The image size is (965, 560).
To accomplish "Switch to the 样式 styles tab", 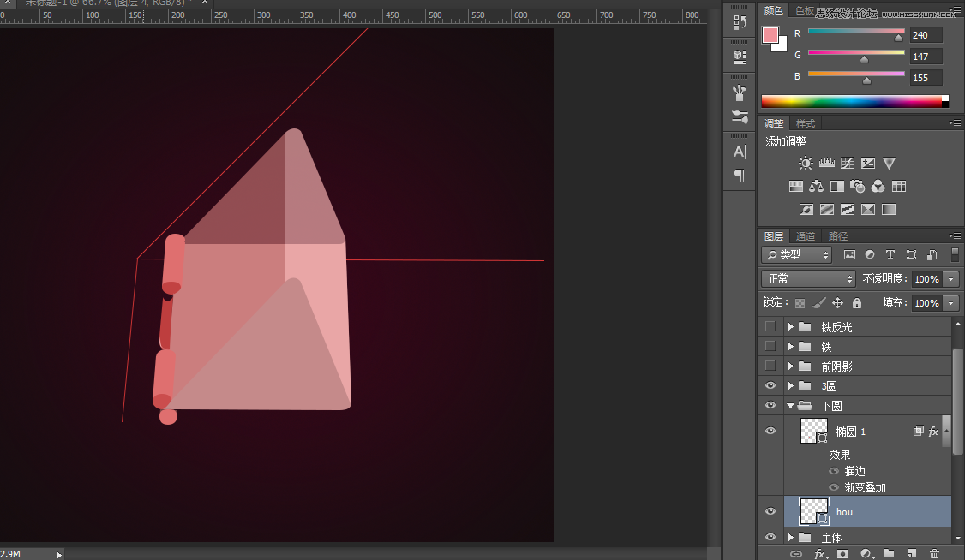I will (806, 123).
